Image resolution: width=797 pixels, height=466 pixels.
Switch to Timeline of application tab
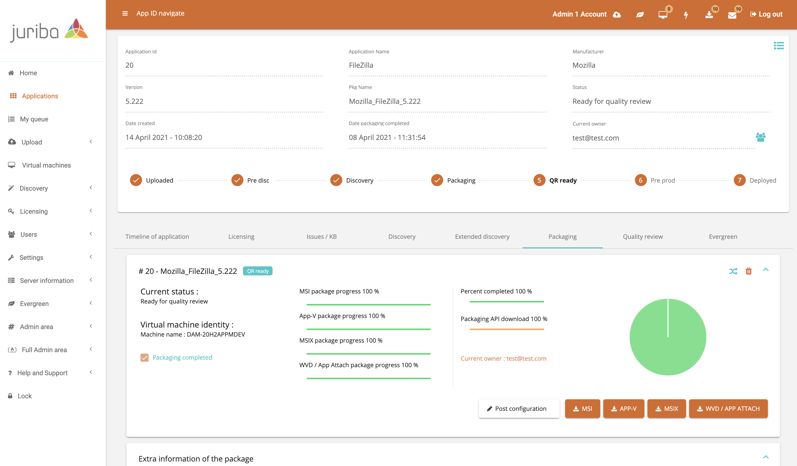pos(157,237)
